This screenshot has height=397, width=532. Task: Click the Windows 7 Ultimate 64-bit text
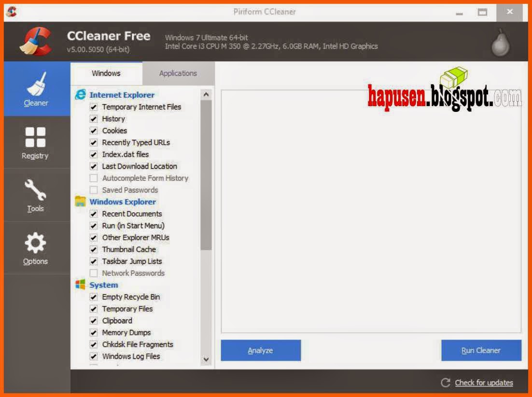(206, 37)
